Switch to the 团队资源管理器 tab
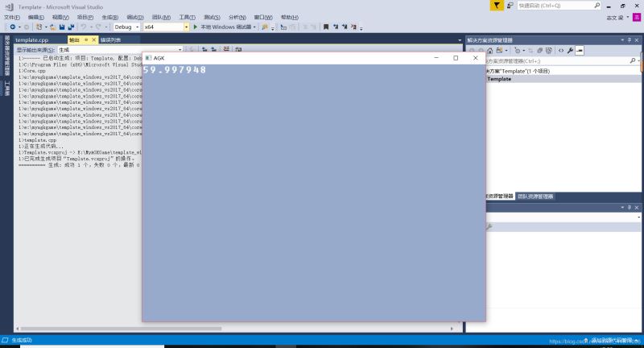The width and height of the screenshot is (644, 348). 535,197
